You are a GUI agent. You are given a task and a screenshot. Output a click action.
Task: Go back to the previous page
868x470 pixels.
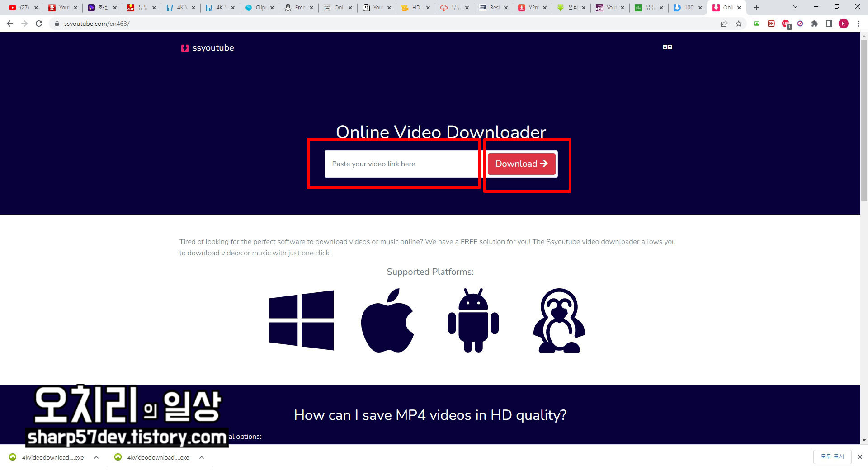10,23
